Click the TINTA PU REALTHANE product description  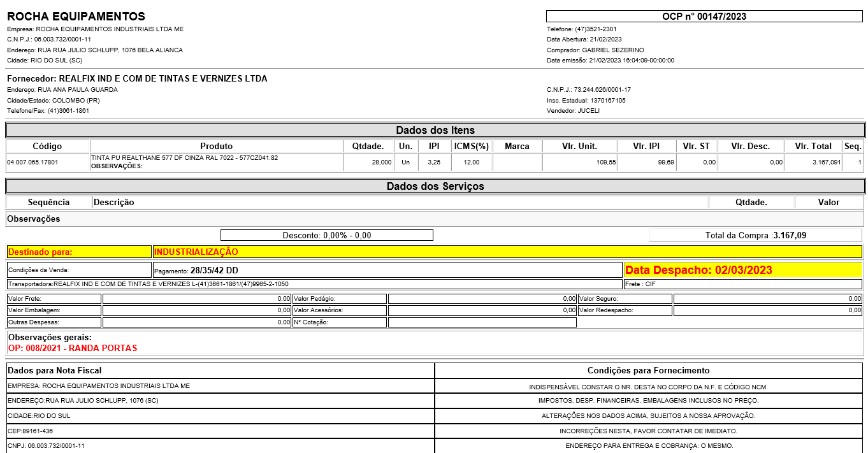click(184, 157)
